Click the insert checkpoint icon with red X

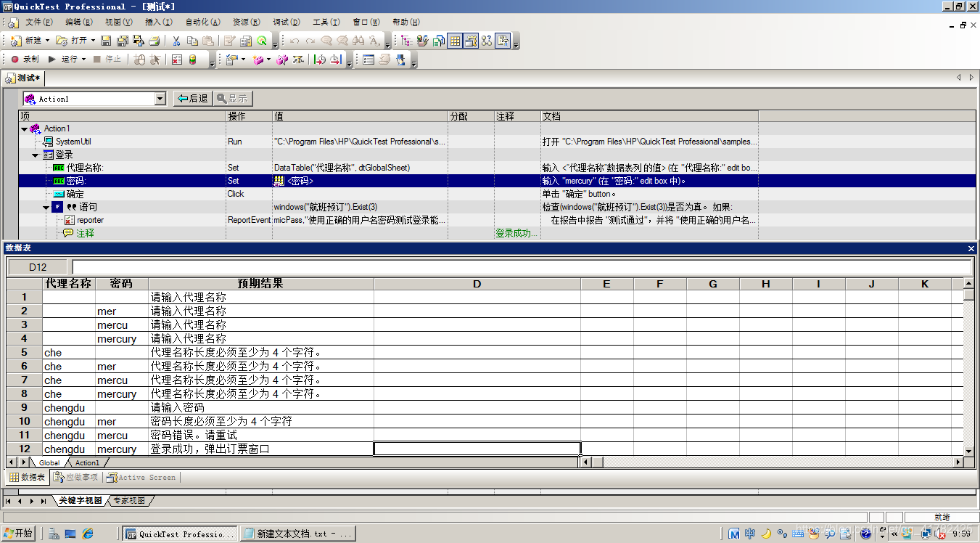[177, 60]
